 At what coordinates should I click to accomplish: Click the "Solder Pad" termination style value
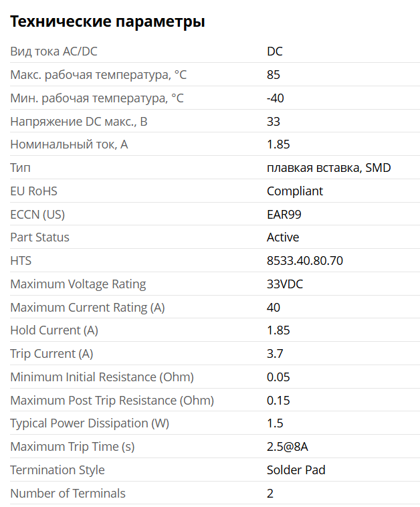pyautogui.click(x=296, y=470)
